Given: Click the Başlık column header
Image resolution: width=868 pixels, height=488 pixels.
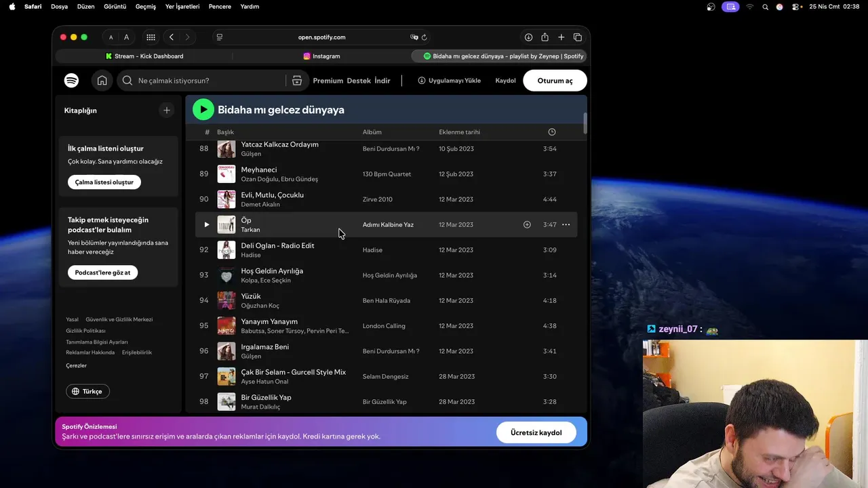Looking at the screenshot, I should tap(225, 132).
